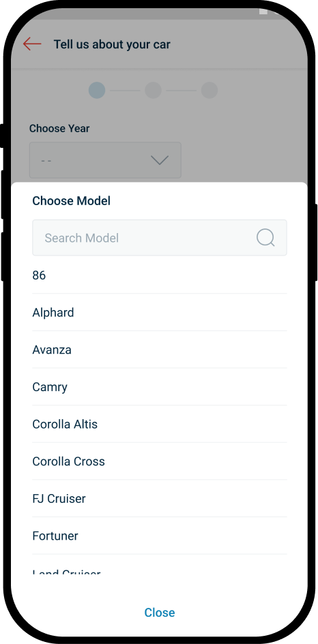
Task: Tap the Tell us about your car title
Action: coord(112,44)
